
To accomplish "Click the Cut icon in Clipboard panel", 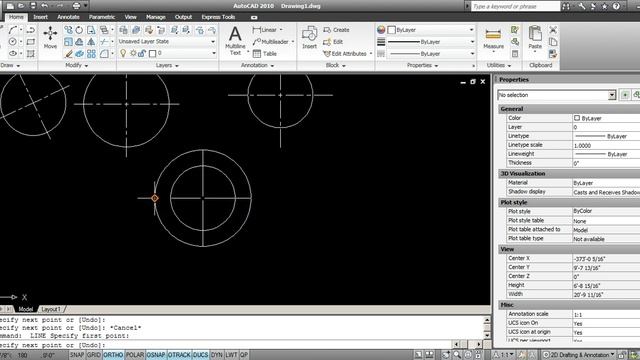I will pos(553,30).
